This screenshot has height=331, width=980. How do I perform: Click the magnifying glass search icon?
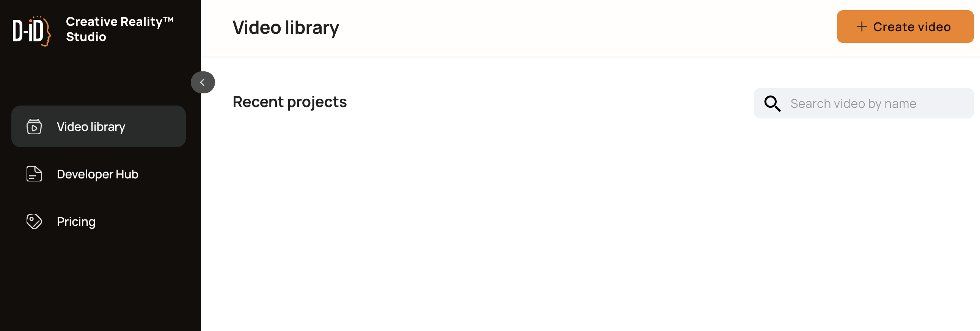[772, 103]
